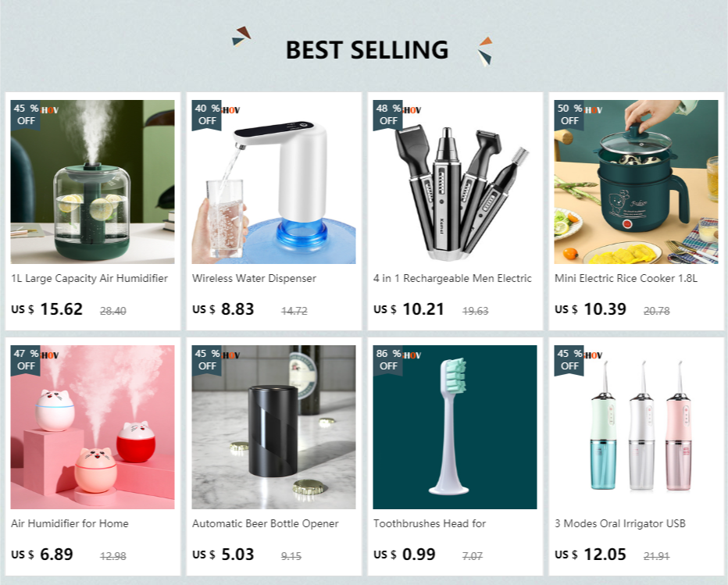This screenshot has height=585, width=728.
Task: Open the Mini Electric Rice Cooker 1.8L title
Action: pyautogui.click(x=626, y=278)
